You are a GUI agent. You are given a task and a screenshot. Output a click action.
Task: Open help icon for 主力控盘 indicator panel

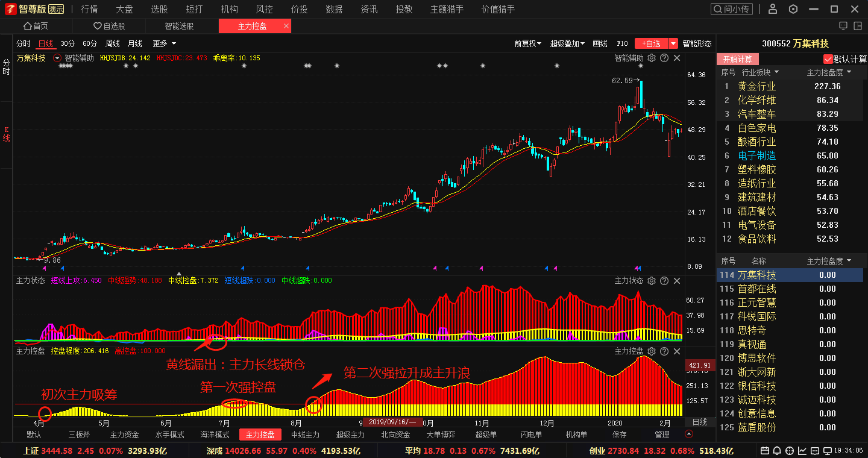pos(664,351)
